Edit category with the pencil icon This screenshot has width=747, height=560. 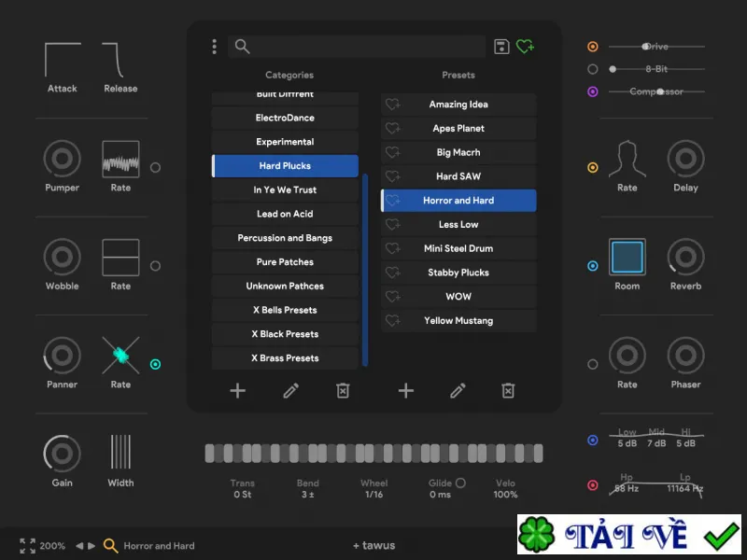tap(290, 391)
